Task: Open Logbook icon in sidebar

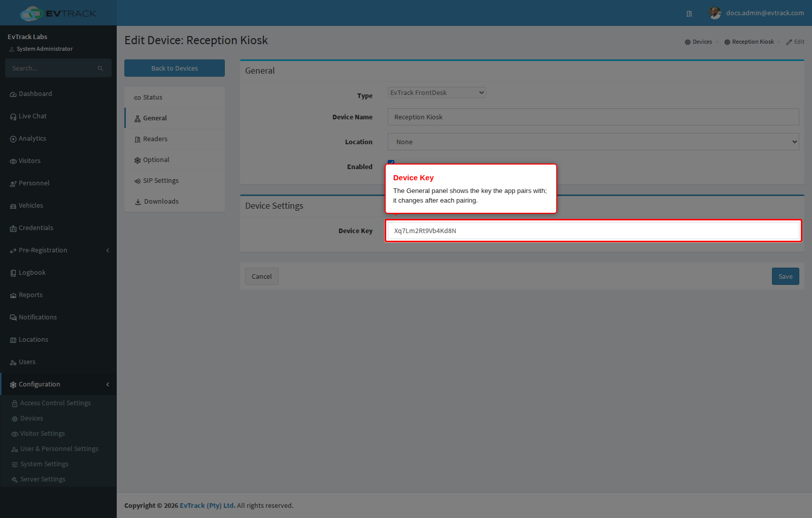Action: [13, 273]
